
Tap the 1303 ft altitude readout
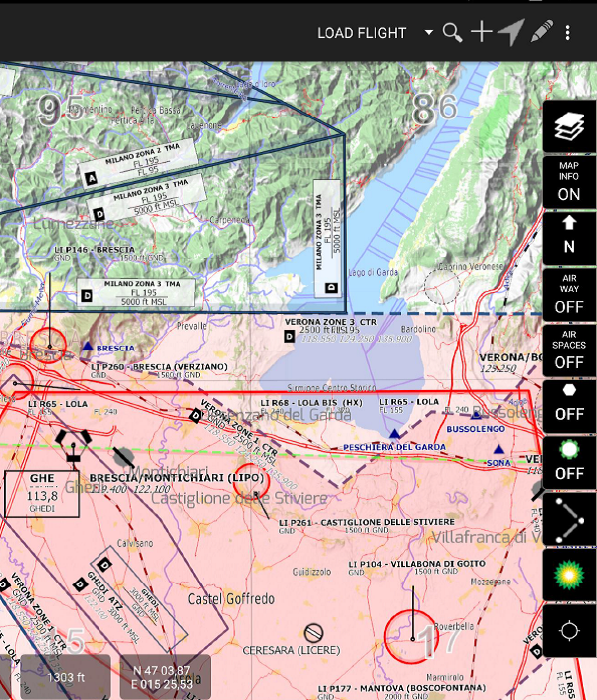coord(64,677)
